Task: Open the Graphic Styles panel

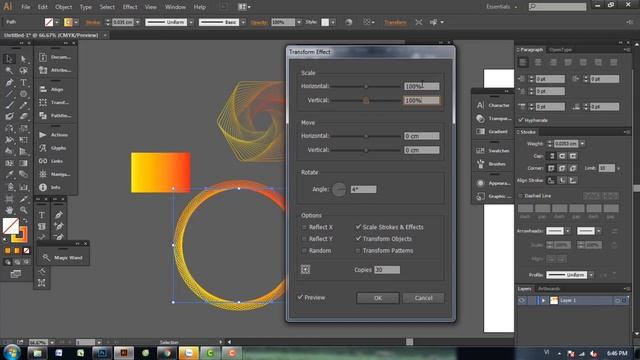Action: tap(493, 196)
